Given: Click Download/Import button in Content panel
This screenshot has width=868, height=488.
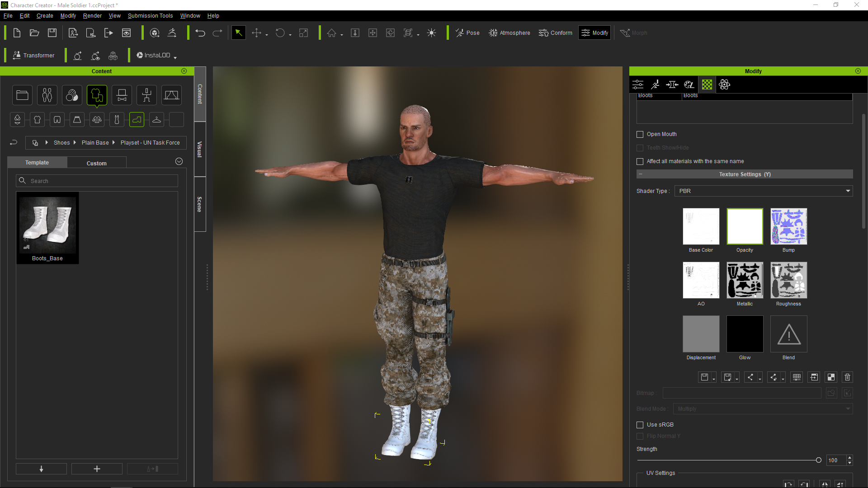Looking at the screenshot, I should [41, 468].
